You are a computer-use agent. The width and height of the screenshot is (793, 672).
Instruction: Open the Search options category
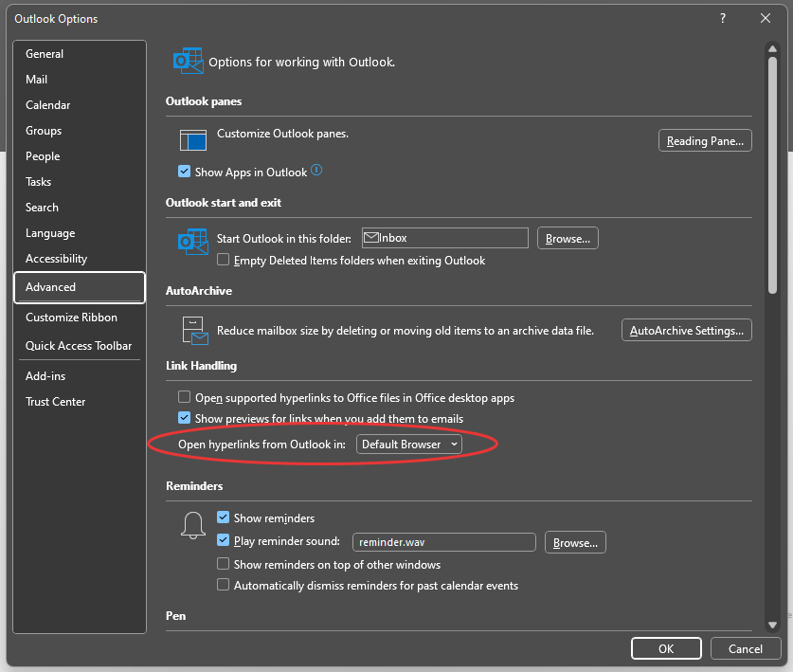coord(80,208)
